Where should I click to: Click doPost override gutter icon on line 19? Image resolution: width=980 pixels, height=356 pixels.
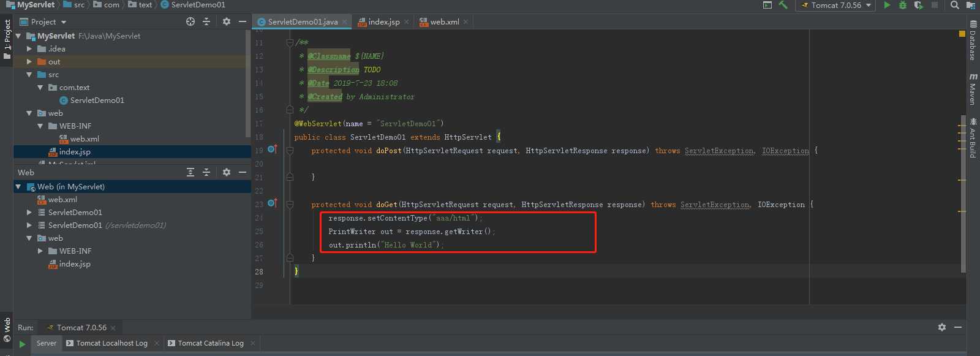(x=273, y=150)
